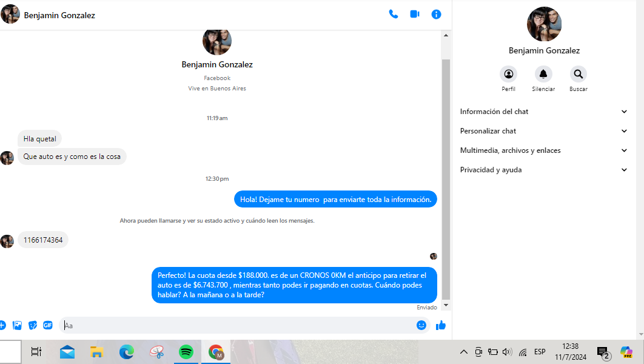Toggle conversation information panel icon
644x364 pixels.
click(x=436, y=15)
